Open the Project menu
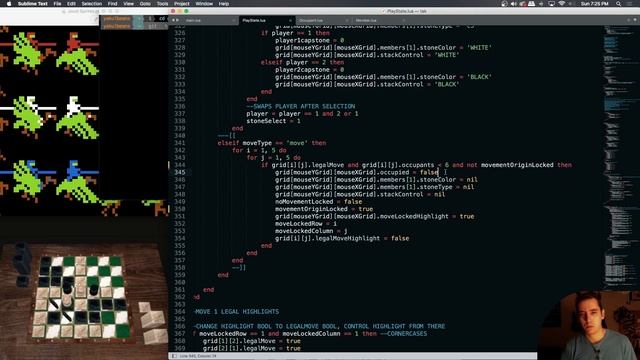640x360 pixels. [x=182, y=4]
